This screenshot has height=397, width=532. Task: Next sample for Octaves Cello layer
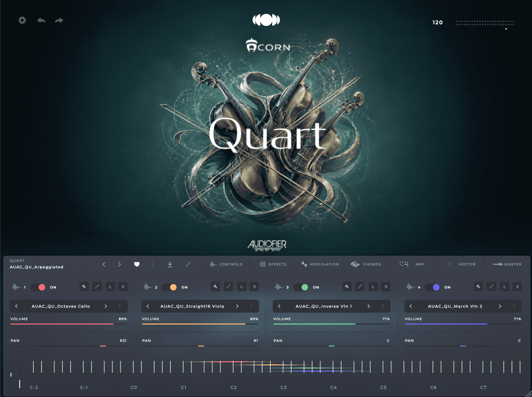pos(106,306)
